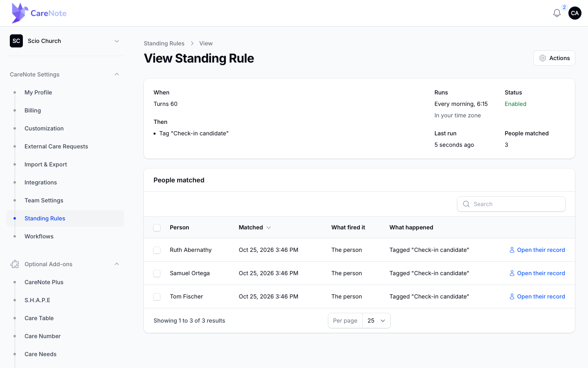Tick the checkbox for Tom Fischer
The height and width of the screenshot is (368, 588).
coord(157,297)
